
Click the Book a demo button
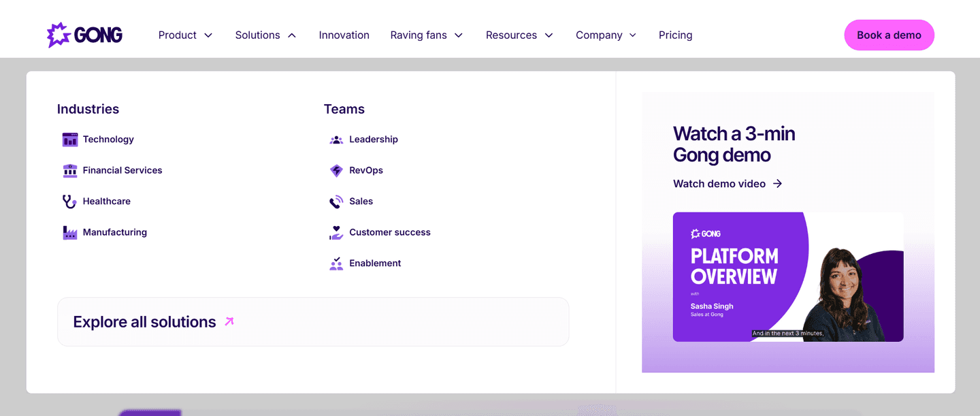(889, 35)
